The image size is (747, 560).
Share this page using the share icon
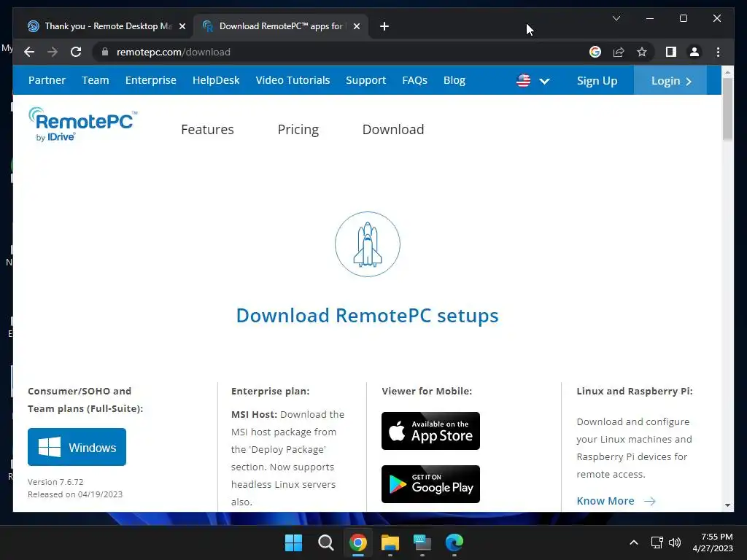point(619,52)
